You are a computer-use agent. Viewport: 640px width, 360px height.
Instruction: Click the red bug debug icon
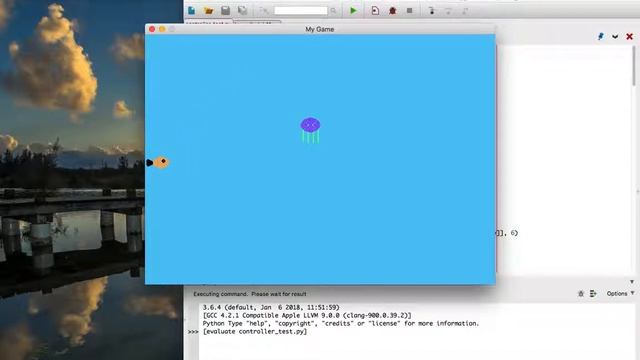coord(393,11)
